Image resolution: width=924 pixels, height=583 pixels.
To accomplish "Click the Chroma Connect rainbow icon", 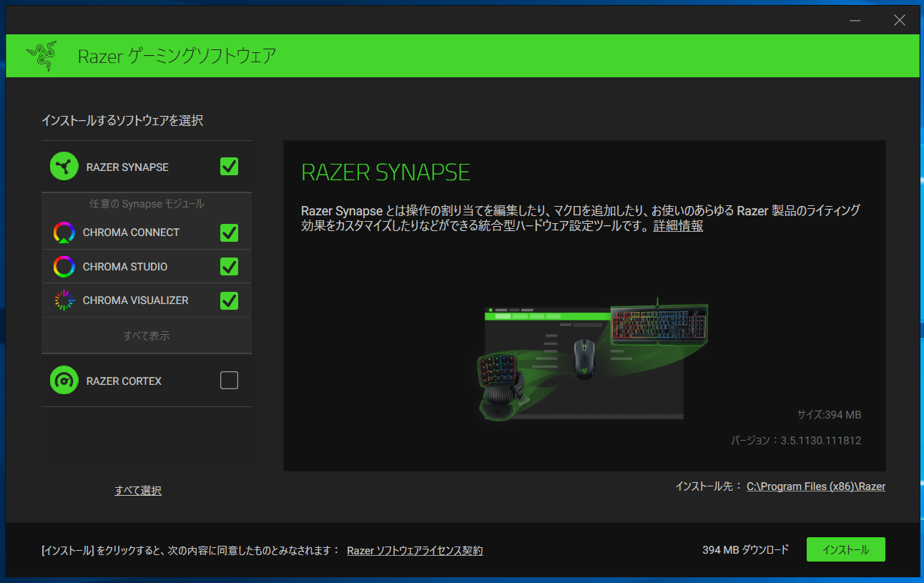I will pyautogui.click(x=64, y=232).
